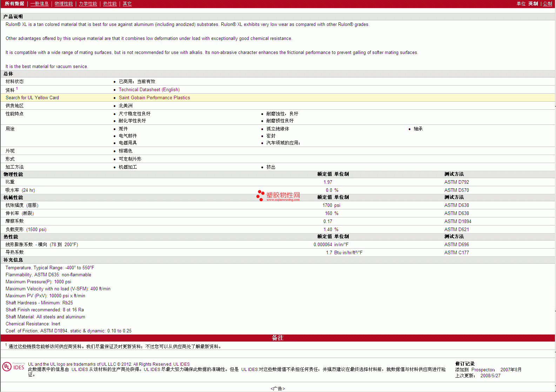Viewport: 556px width, 392px height.
Task: Click the 负载变形 (1500 psi) row label
Action: point(26,229)
